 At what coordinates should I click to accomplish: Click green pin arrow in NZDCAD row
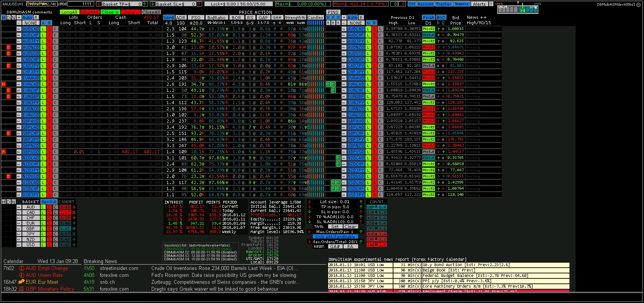(338, 158)
